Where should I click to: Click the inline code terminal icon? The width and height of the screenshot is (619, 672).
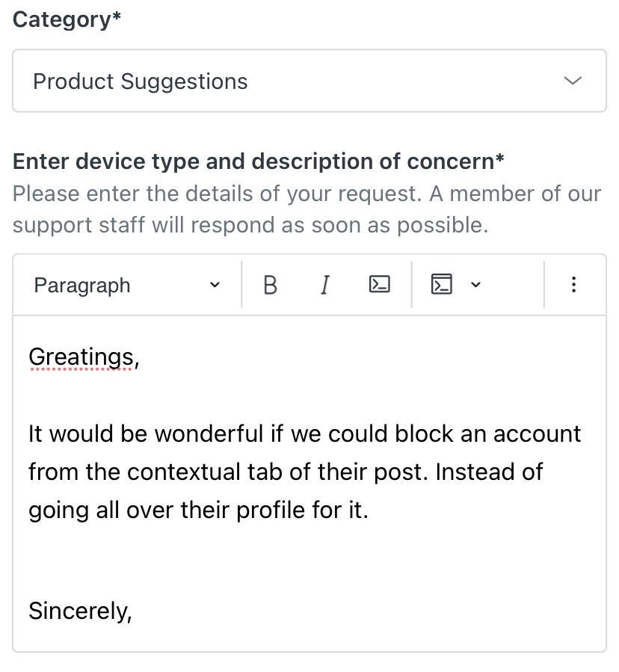378,285
